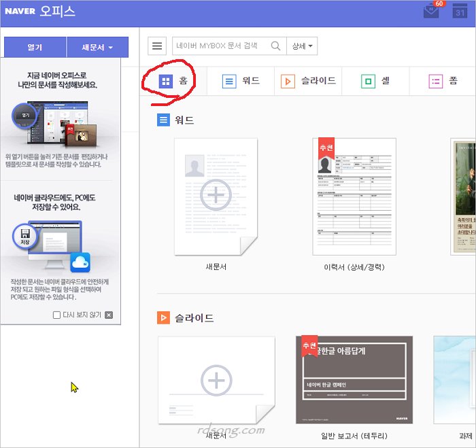Click the MYBOX document search field
The image size is (476, 448).
[x=221, y=46]
